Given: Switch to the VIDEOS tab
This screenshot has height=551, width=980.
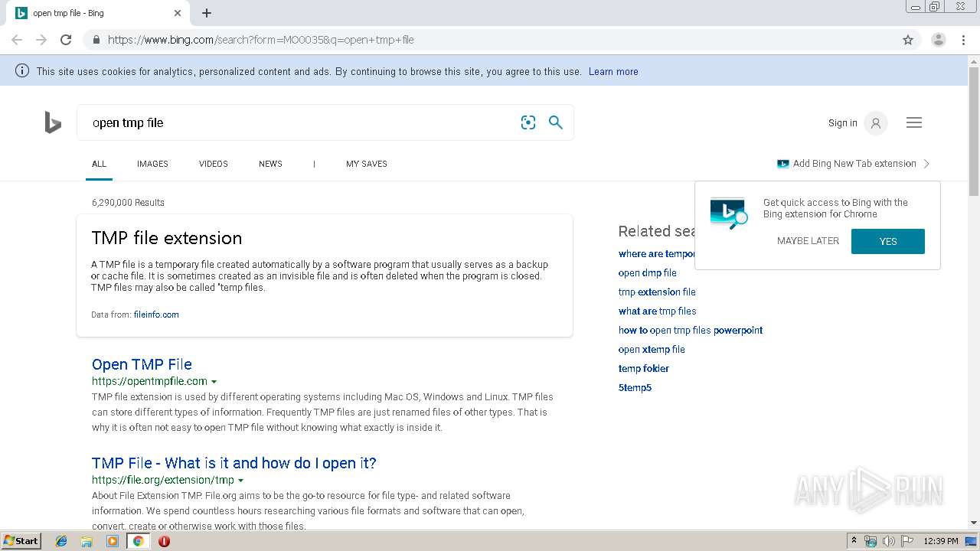Looking at the screenshot, I should pos(214,164).
